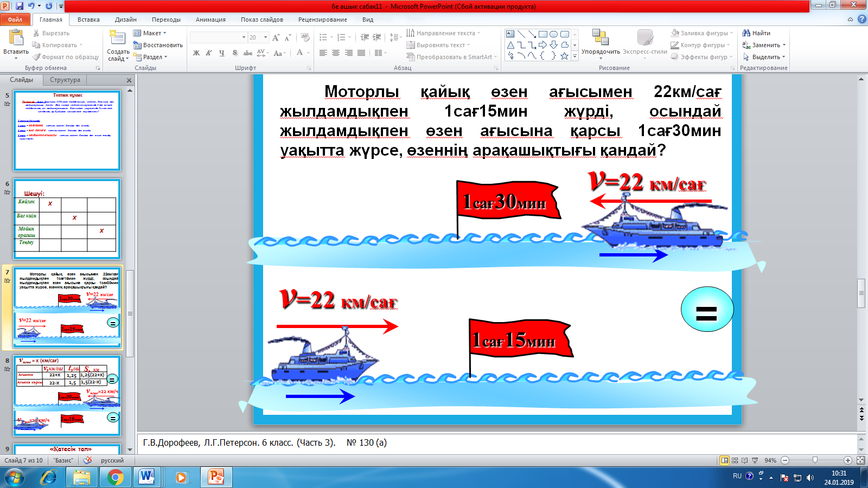
Task: Switch to slide sorter view in status bar
Action: pos(735,460)
